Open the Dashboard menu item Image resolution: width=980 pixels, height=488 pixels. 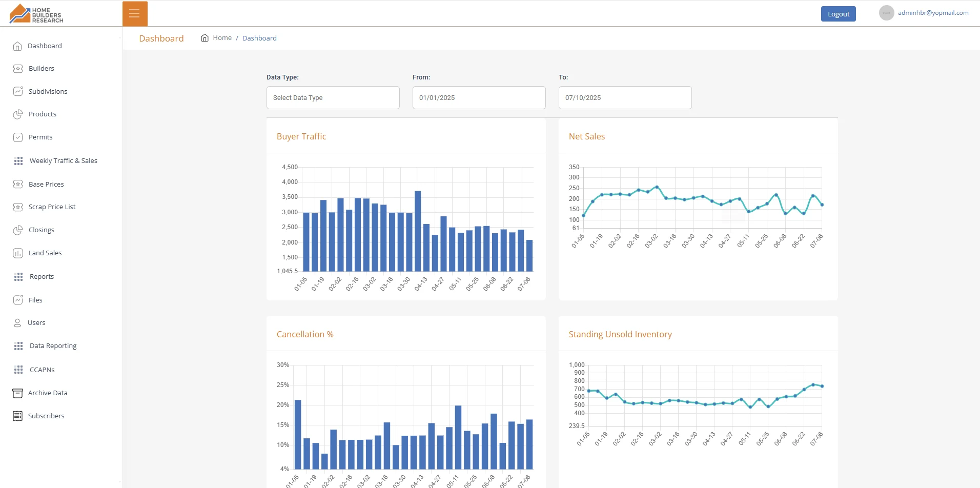click(45, 46)
